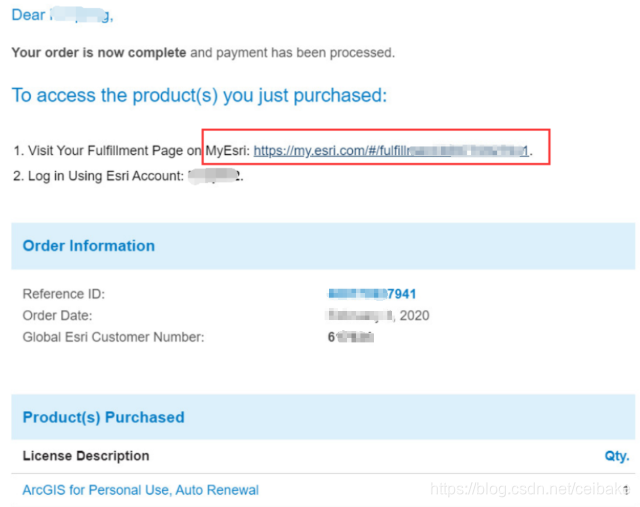Click the quantity value in the product row
Viewport: 640px width, 507px height.
tap(626, 490)
